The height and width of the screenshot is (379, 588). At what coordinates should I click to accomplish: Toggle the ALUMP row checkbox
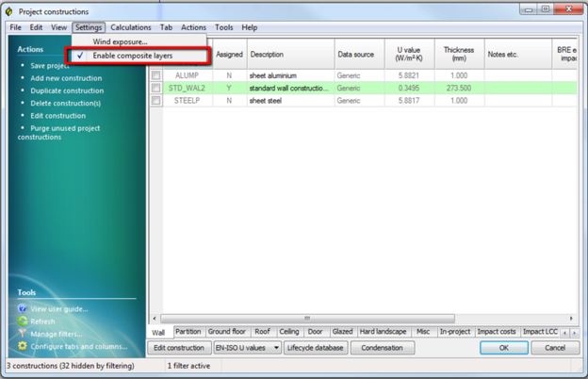tap(156, 75)
